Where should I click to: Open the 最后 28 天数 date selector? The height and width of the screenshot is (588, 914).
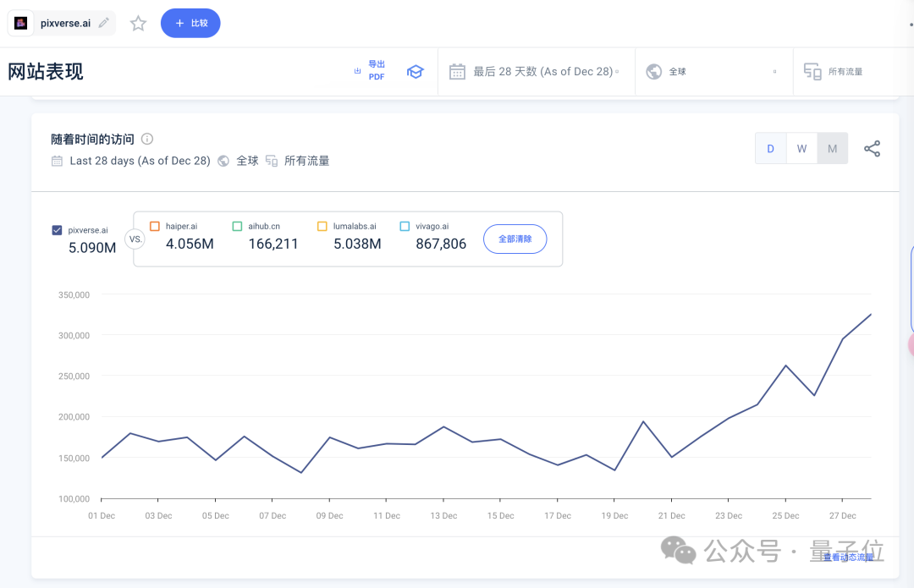(x=536, y=71)
